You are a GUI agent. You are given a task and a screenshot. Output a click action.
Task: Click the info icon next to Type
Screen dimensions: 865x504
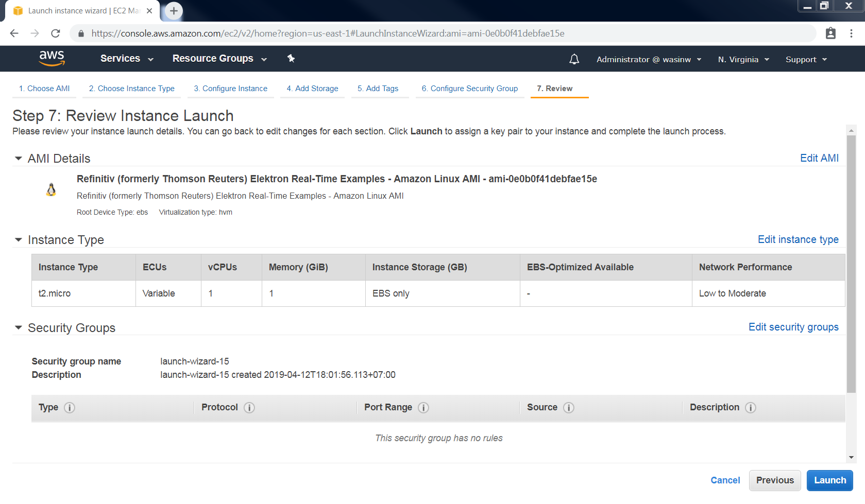tap(70, 408)
